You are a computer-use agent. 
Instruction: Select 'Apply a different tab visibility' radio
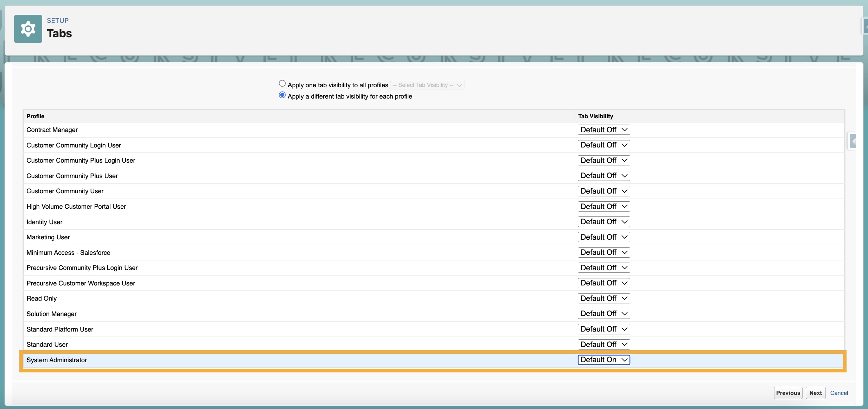pos(282,95)
